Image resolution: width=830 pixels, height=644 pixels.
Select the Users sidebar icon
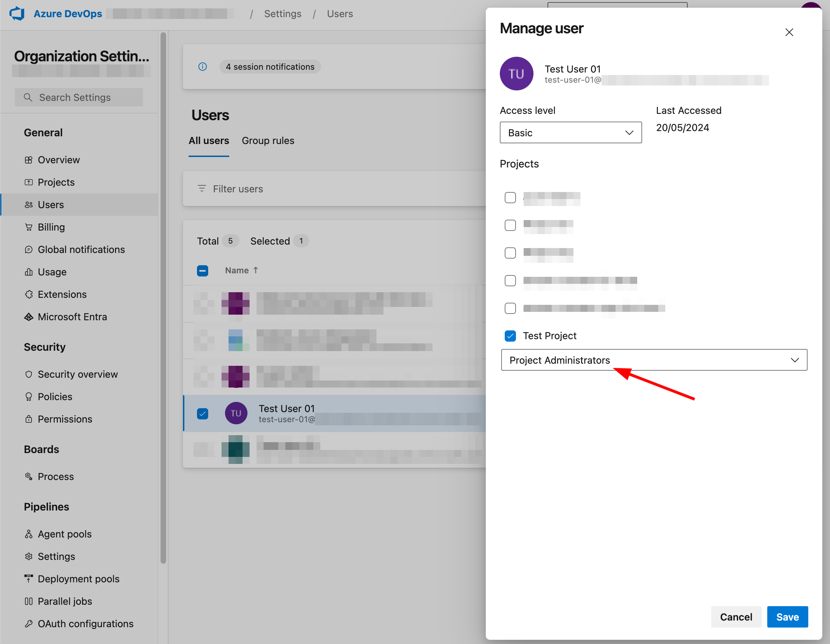pos(28,205)
